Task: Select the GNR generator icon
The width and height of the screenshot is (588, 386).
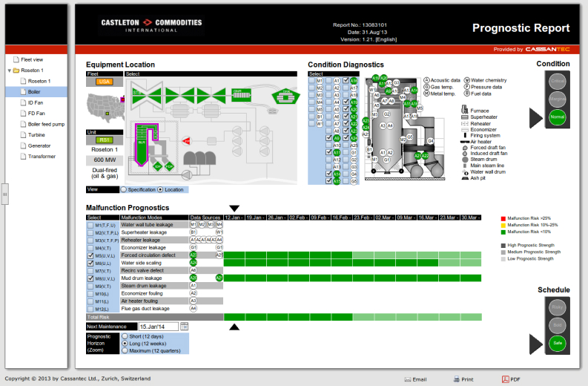Action: tap(241, 94)
